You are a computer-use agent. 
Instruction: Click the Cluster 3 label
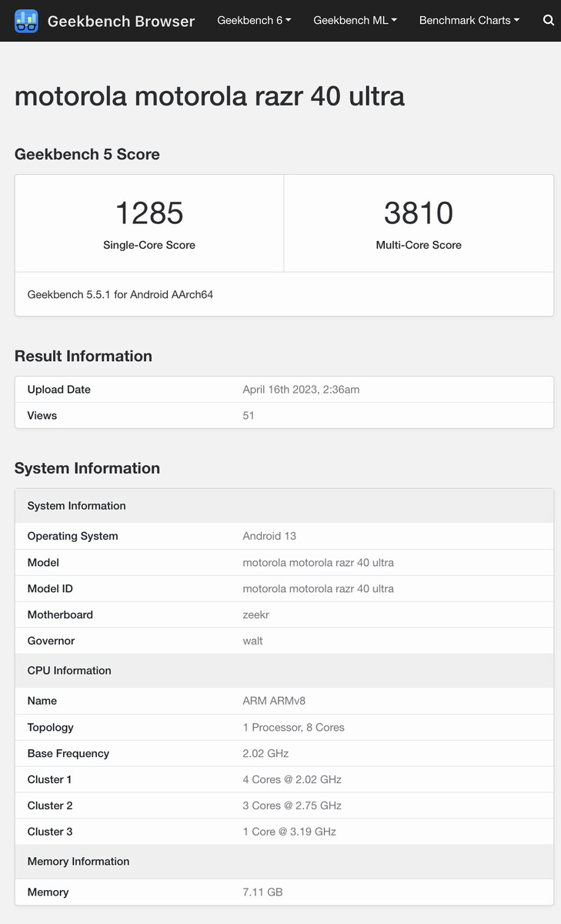tap(50, 832)
